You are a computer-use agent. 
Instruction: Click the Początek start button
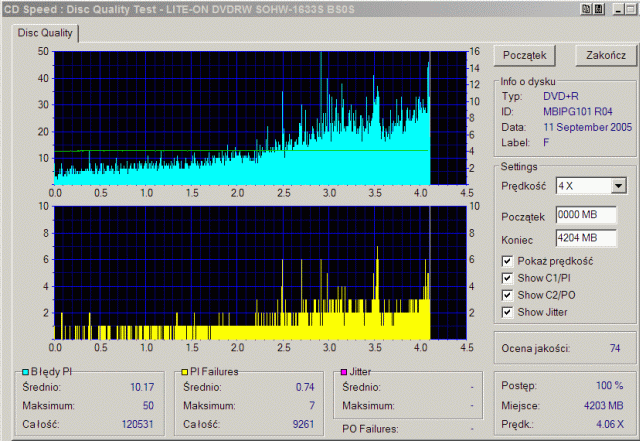pos(524,55)
